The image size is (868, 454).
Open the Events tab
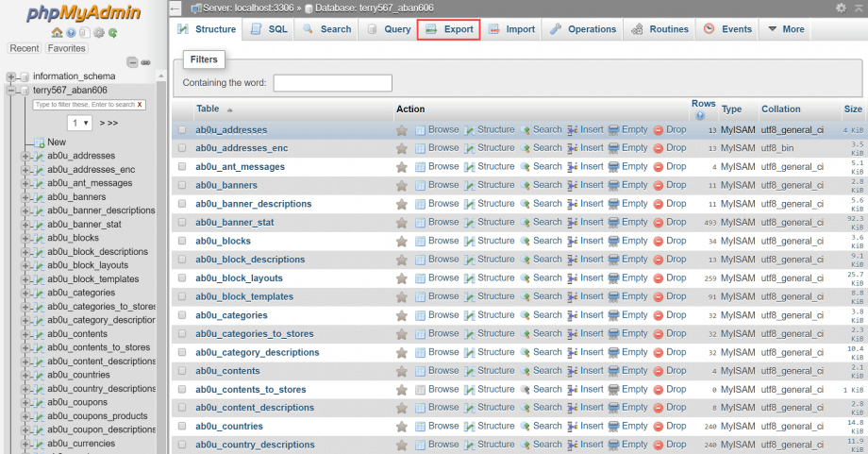(728, 29)
